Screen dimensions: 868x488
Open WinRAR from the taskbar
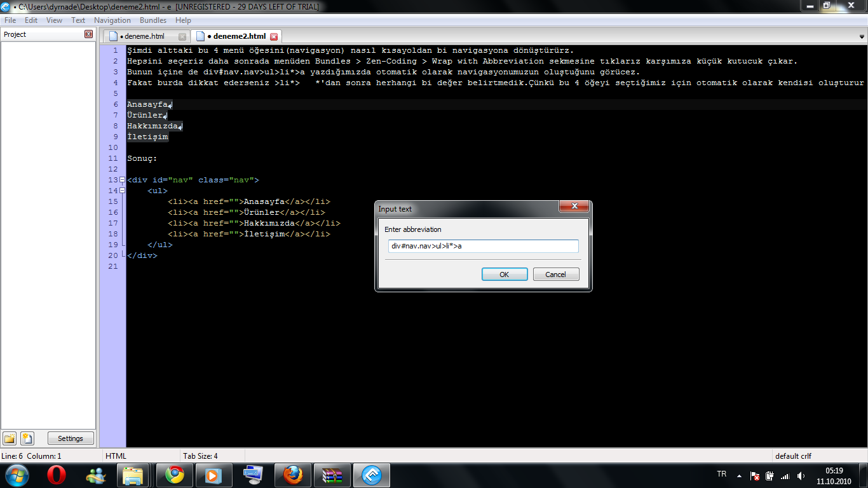tap(332, 475)
